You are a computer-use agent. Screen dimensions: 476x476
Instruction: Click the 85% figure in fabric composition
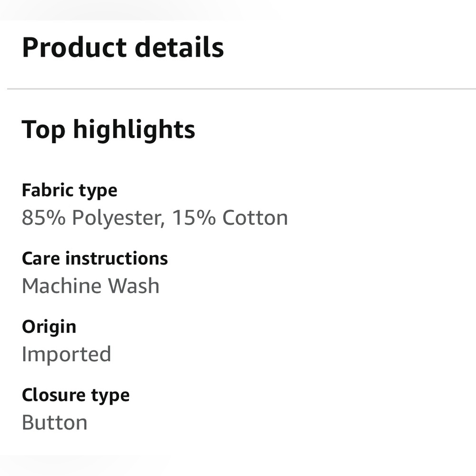(44, 218)
